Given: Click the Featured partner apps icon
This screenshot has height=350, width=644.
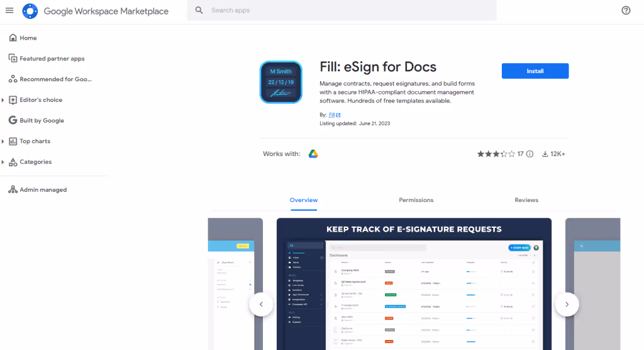Looking at the screenshot, I should point(13,58).
